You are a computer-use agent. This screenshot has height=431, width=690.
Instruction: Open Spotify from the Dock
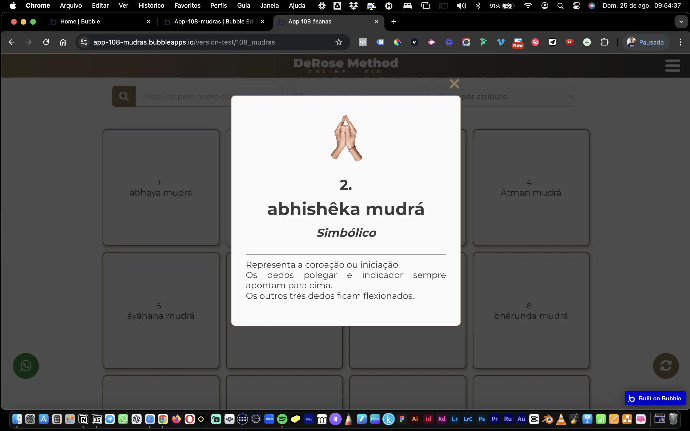(x=282, y=419)
